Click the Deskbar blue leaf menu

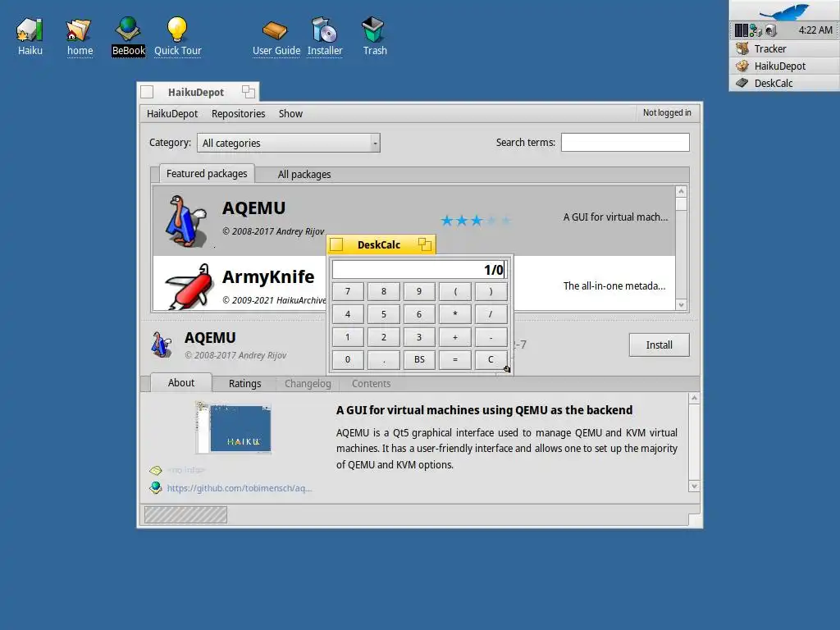click(x=784, y=10)
